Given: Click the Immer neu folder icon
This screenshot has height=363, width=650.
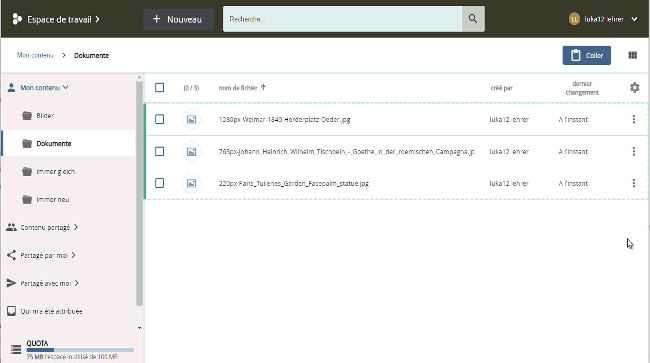Looking at the screenshot, I should [27, 200].
